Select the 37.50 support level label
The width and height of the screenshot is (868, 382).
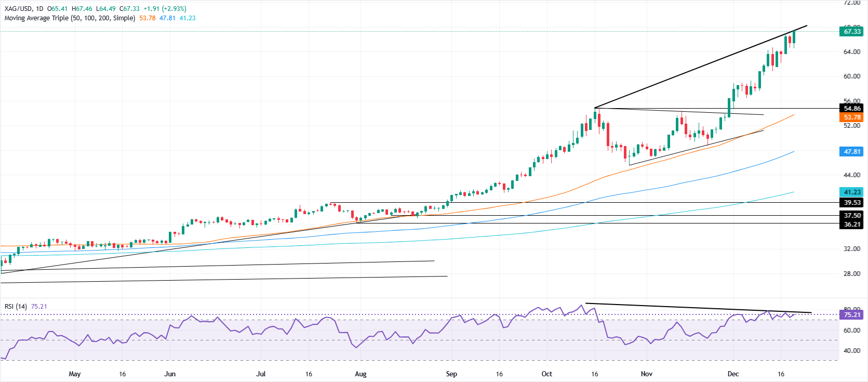coord(851,215)
